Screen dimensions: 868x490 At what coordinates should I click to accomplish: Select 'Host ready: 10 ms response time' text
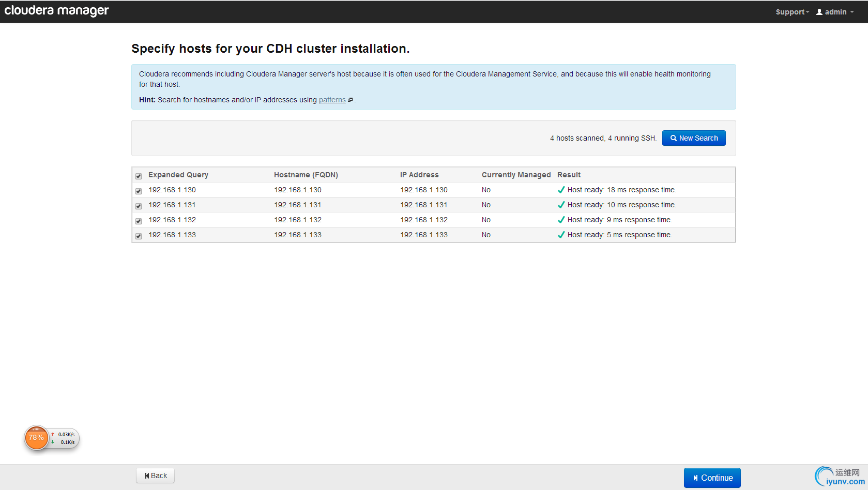click(x=622, y=205)
